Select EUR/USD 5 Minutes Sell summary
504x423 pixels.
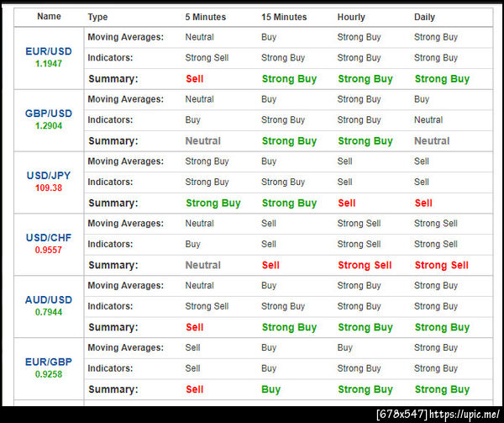tap(195, 79)
